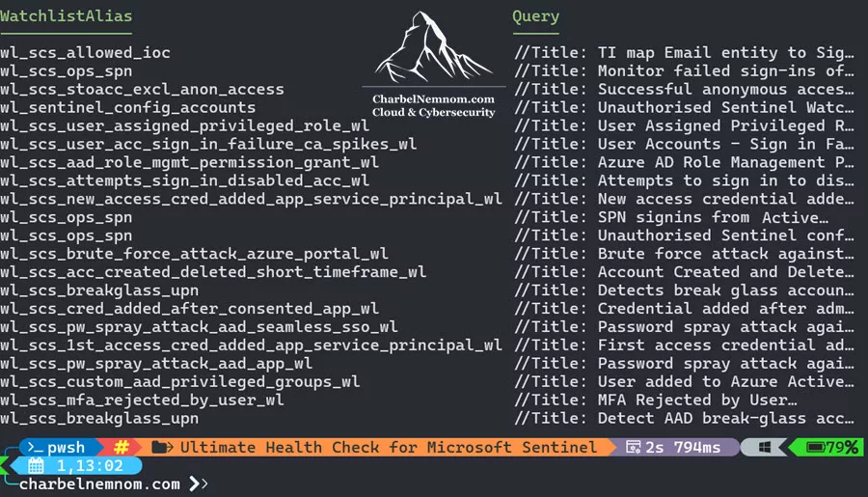Click the MFA Rejected by User title
Screen dimensions: 868x497
(x=697, y=400)
